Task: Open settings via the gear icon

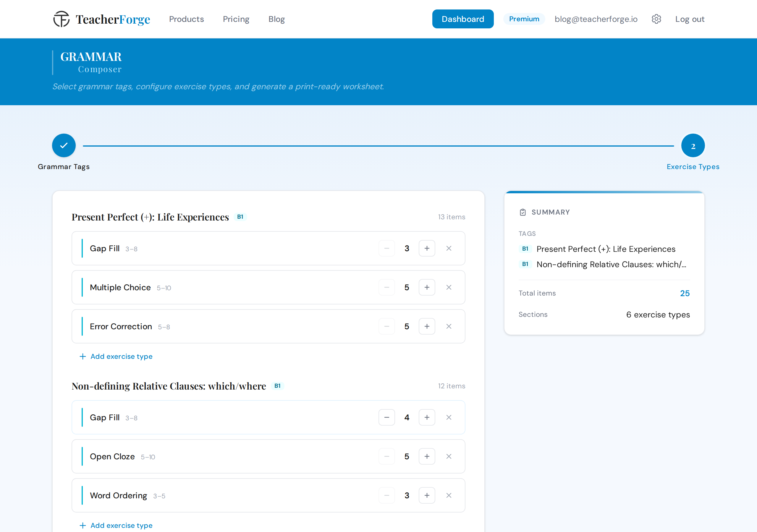Action: (x=656, y=19)
